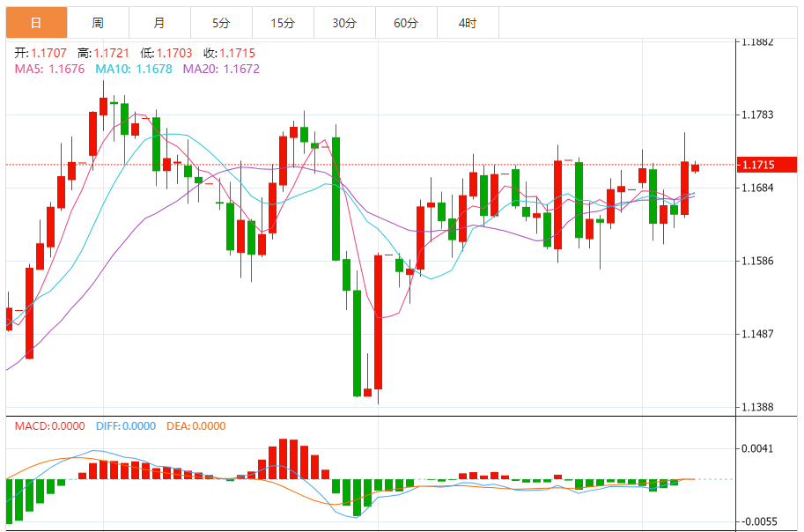Screen dimensions: 804x532
Task: Open the 60分 timeframe tab
Action: point(406,23)
